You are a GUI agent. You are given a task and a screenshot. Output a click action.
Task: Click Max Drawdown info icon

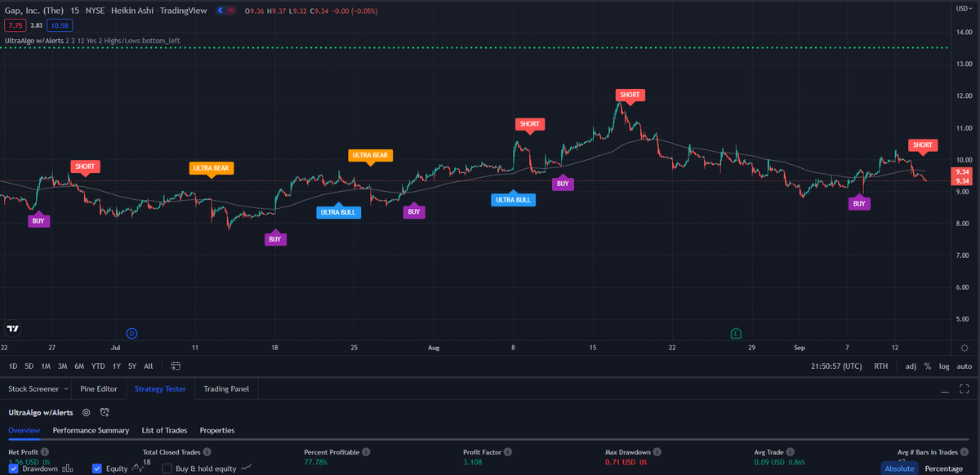click(x=657, y=451)
